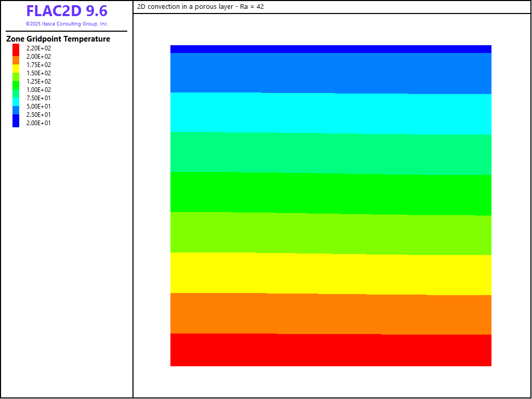This screenshot has width=532, height=399.
Task: Click the thin dark blue top band in plot
Action: 330,49
